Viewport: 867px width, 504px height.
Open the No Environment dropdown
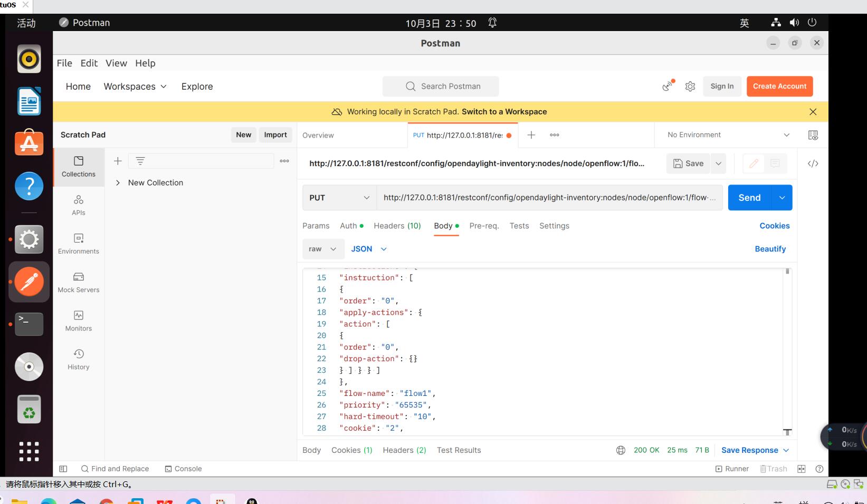point(728,135)
